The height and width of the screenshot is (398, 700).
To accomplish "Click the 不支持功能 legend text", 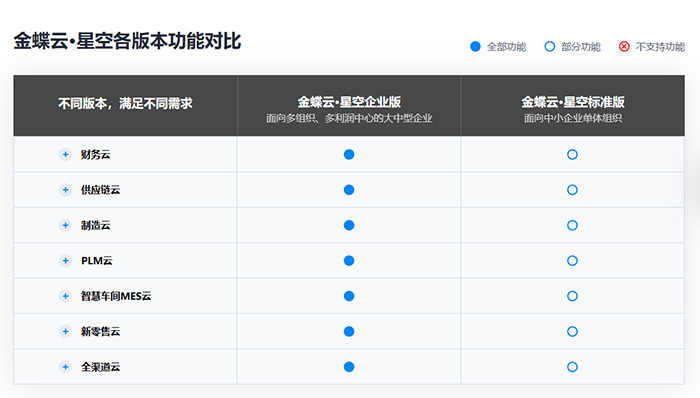I will tap(660, 47).
